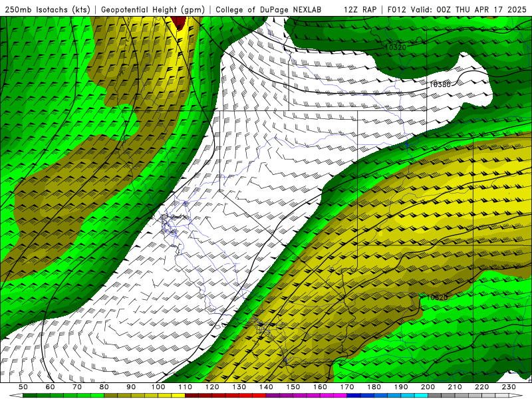Click the dark blue swatch after 170
The height and width of the screenshot is (399, 532).
click(x=354, y=396)
